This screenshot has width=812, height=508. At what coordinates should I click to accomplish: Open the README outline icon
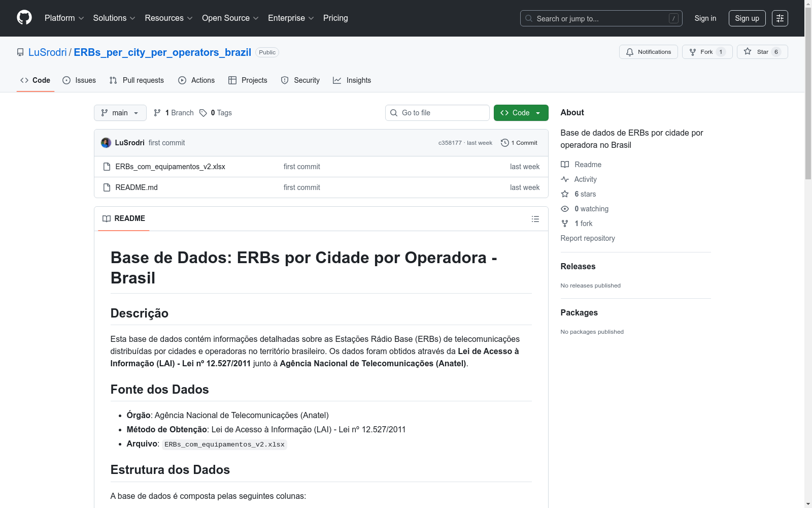coord(535,219)
